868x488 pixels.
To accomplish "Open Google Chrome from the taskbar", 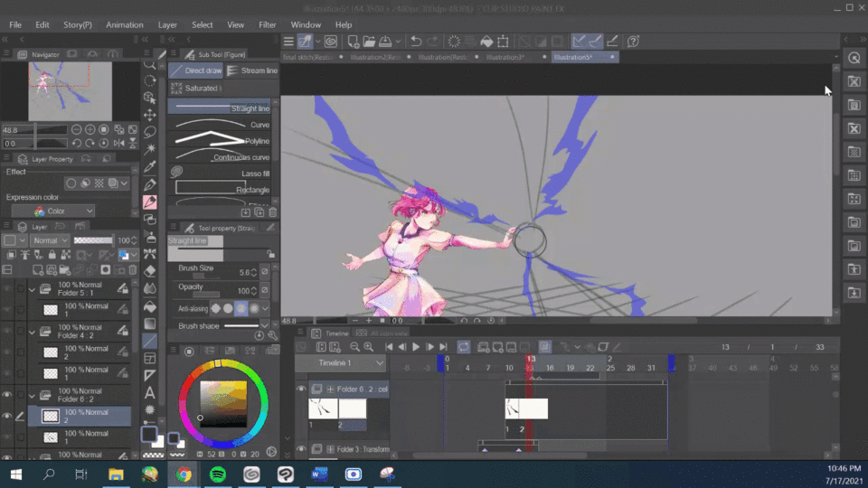I will [x=184, y=474].
